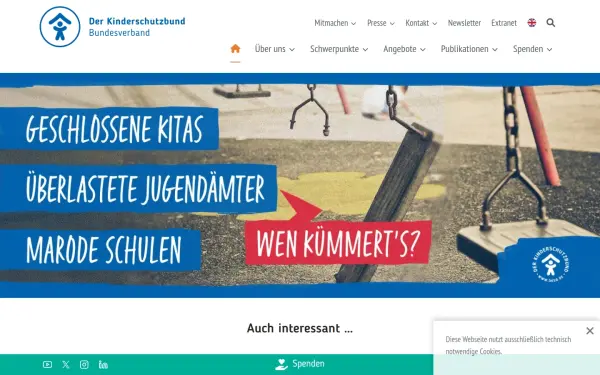
Task: Click white Kinderschutzbund logo in banner corner
Action: [x=550, y=265]
